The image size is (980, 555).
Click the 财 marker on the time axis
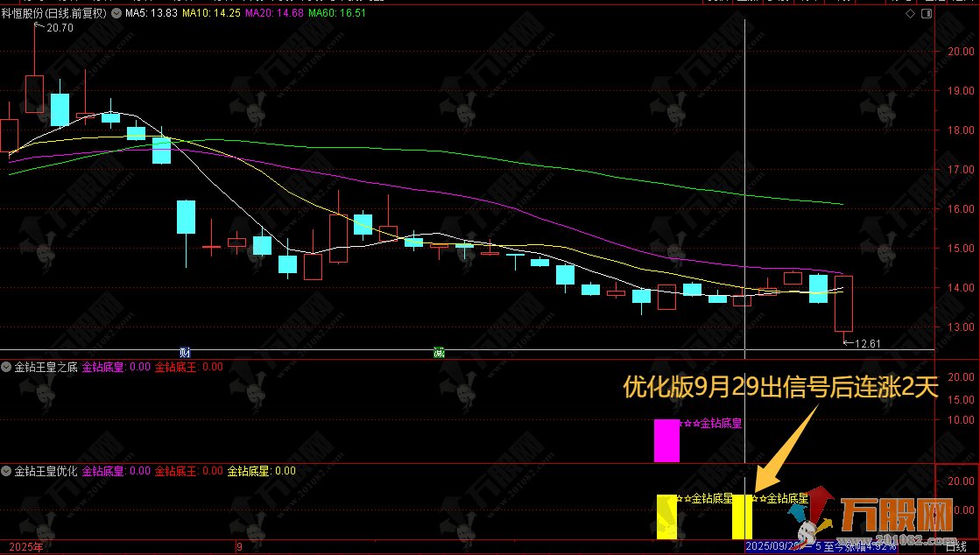(185, 353)
